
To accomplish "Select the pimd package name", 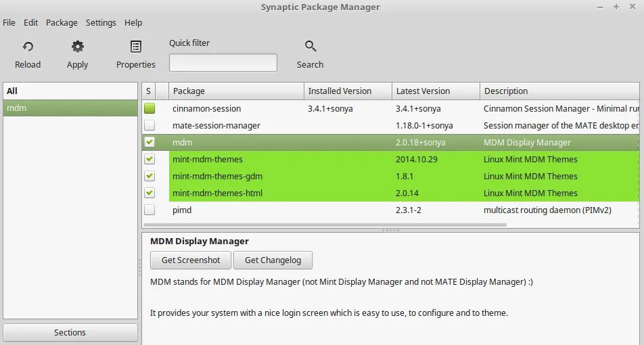I will pos(182,210).
